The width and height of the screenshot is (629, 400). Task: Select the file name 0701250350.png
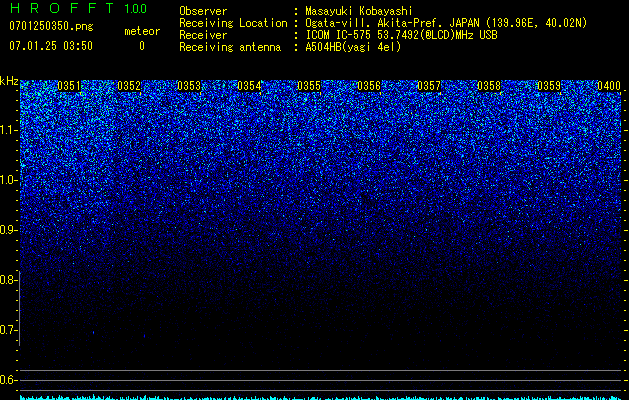tap(51, 26)
